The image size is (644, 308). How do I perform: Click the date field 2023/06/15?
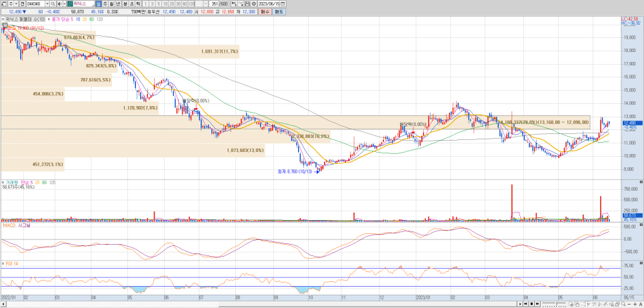pos(269,4)
